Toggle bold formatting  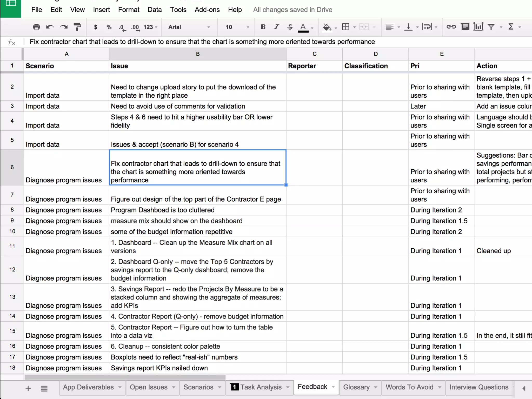click(x=263, y=27)
